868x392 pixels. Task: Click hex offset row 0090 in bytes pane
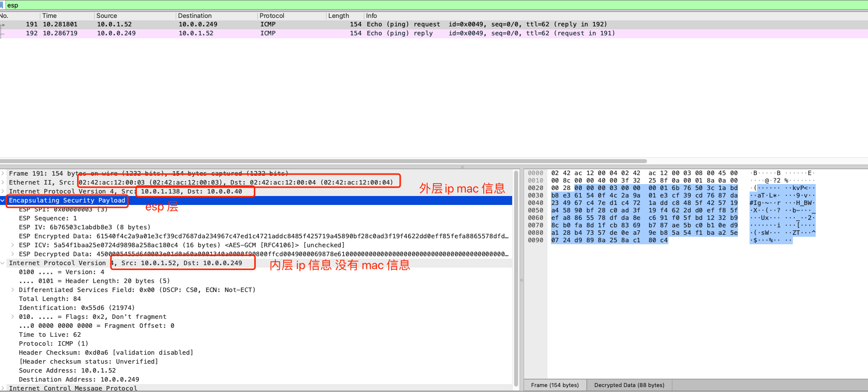tap(536, 240)
